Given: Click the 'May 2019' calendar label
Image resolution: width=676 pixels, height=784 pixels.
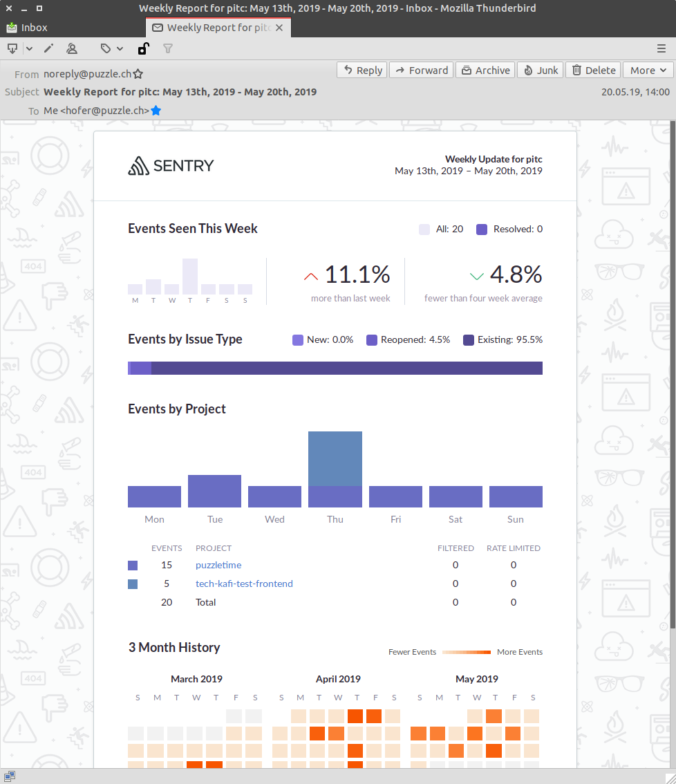Looking at the screenshot, I should click(x=476, y=679).
